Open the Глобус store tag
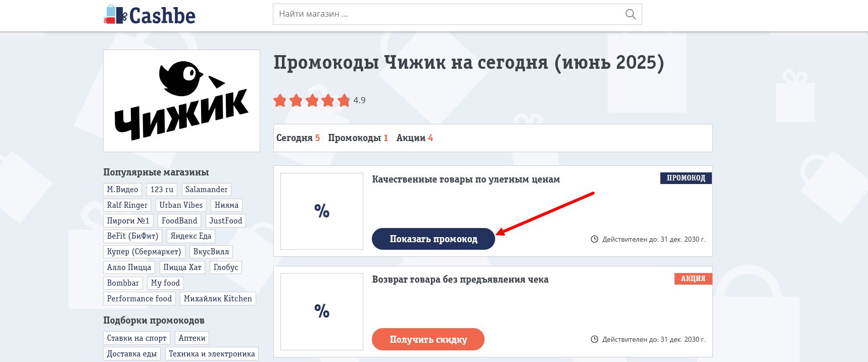The image size is (868, 362). pyautogui.click(x=226, y=267)
